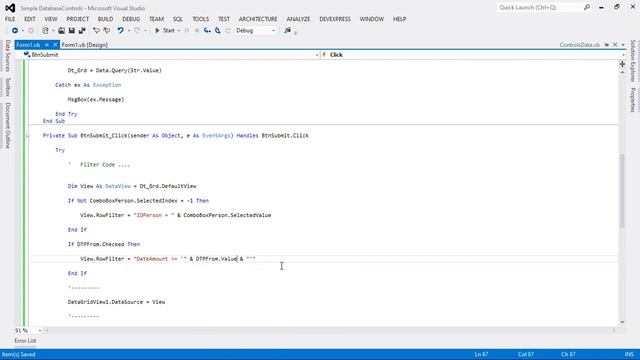640x360 pixels.
Task: Click the Start debugging button label
Action: click(x=169, y=31)
